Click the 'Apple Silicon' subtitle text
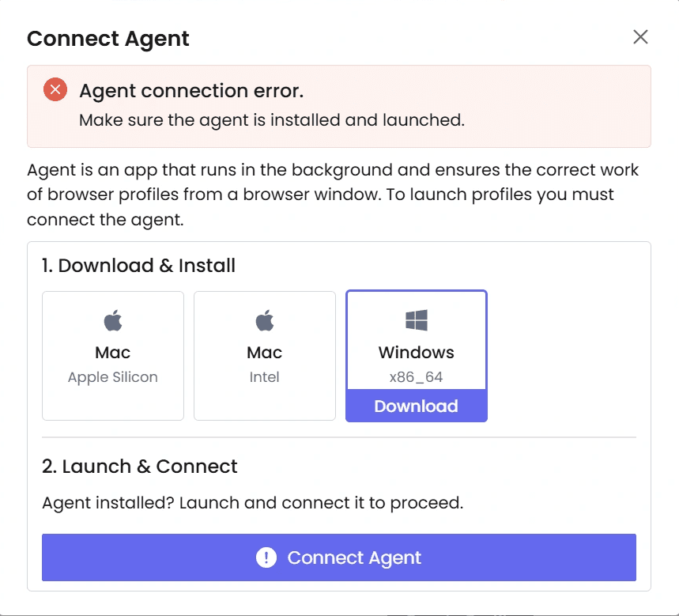The width and height of the screenshot is (679, 616). [x=113, y=377]
